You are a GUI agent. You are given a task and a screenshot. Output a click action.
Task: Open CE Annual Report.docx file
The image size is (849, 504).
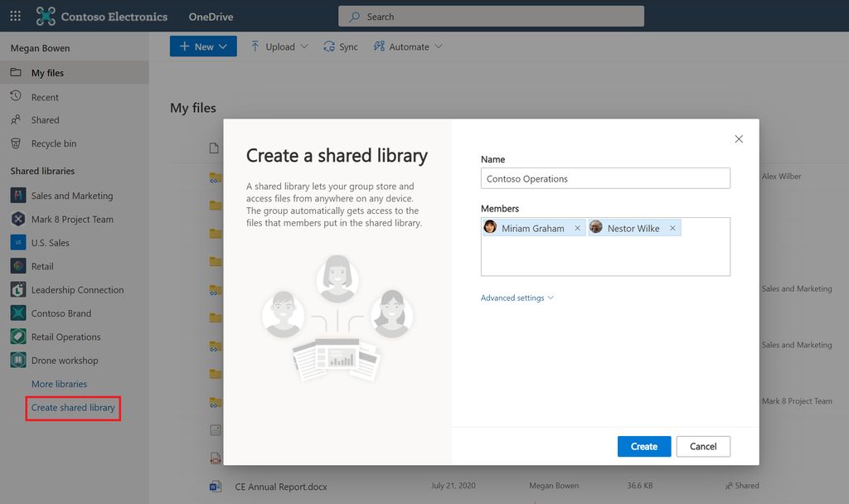[x=280, y=487]
